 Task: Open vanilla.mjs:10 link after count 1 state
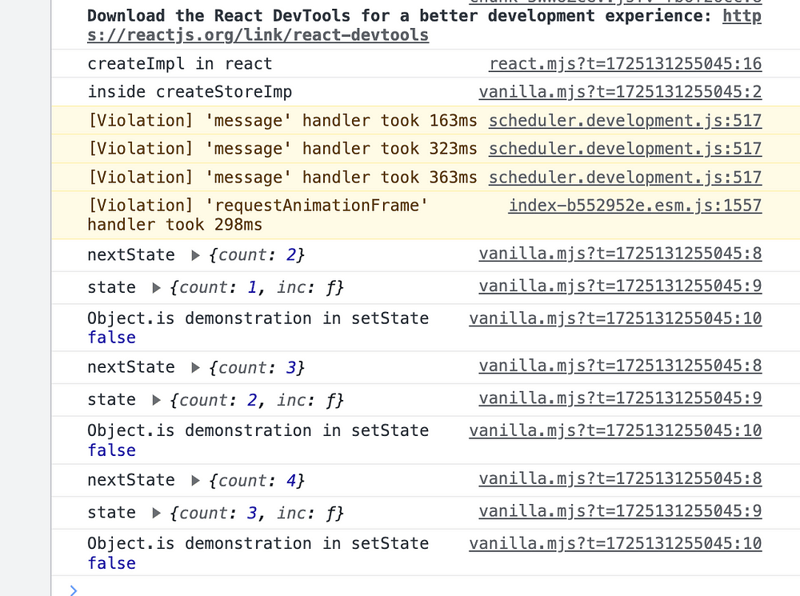[616, 318]
